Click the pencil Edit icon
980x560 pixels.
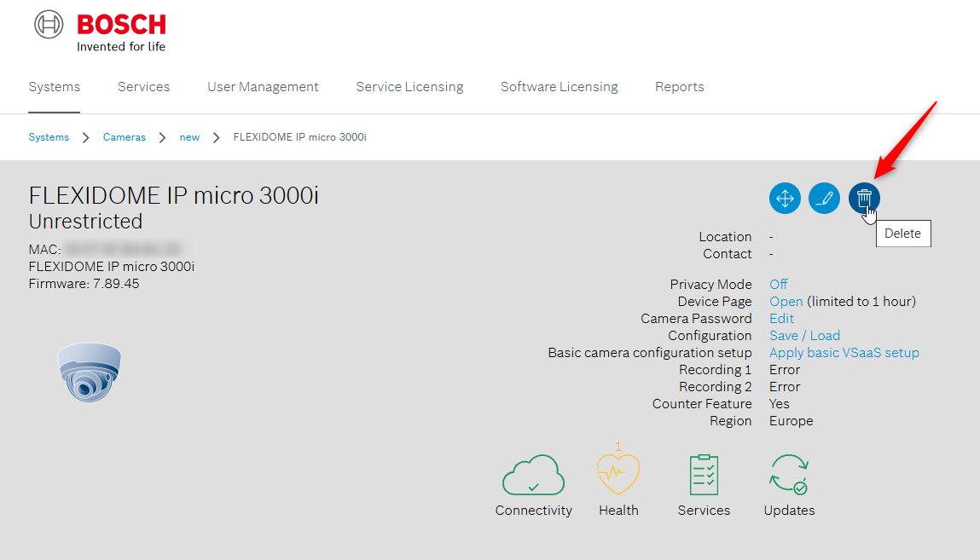point(824,199)
